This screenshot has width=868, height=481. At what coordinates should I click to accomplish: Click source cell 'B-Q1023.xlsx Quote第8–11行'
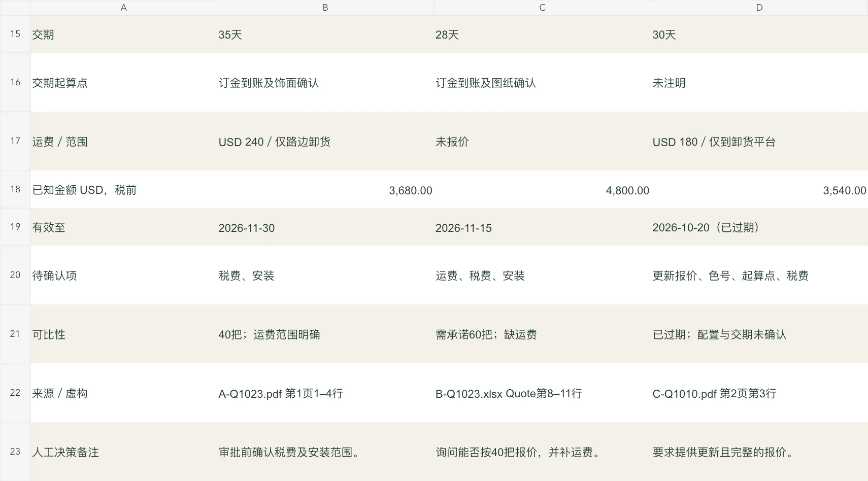click(x=542, y=393)
